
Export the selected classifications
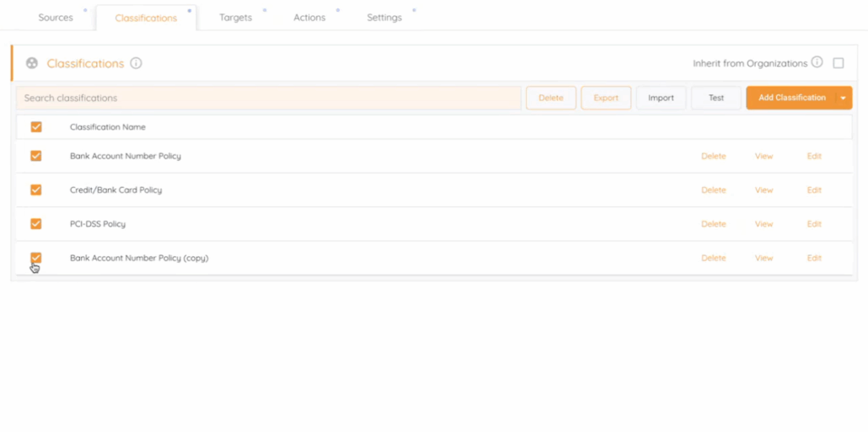coord(606,98)
